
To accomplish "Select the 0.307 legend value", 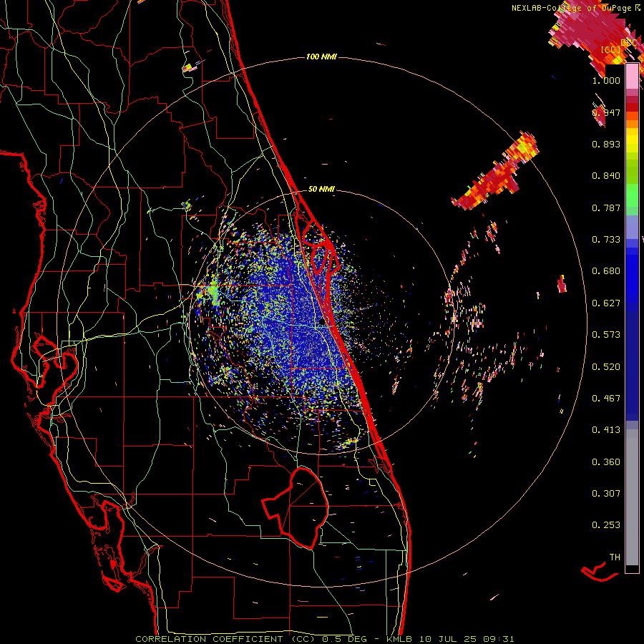I will point(606,494).
